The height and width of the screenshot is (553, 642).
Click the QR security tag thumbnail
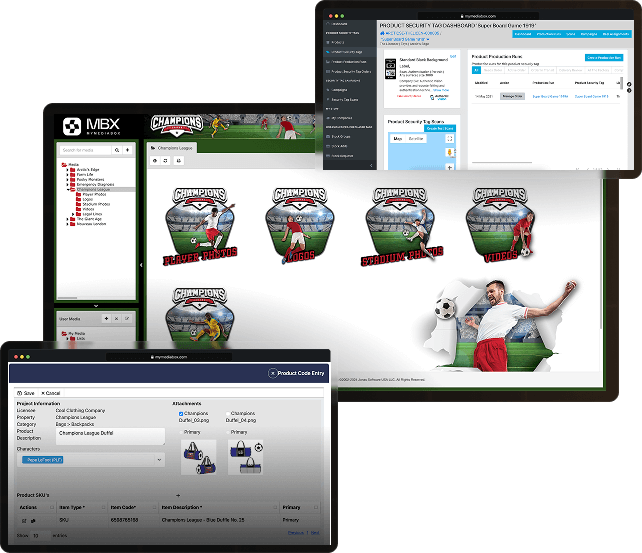point(391,69)
